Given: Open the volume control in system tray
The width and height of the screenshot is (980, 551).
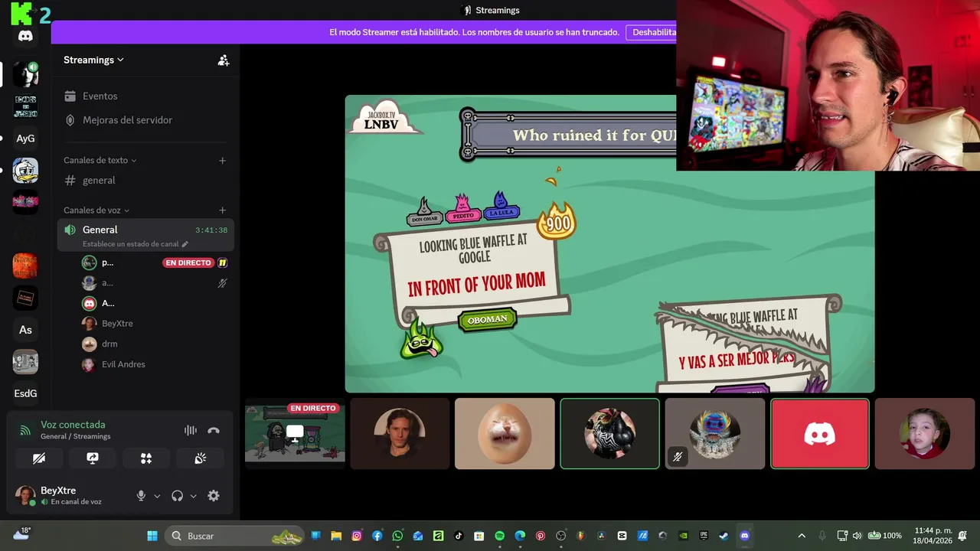Looking at the screenshot, I should tap(857, 536).
